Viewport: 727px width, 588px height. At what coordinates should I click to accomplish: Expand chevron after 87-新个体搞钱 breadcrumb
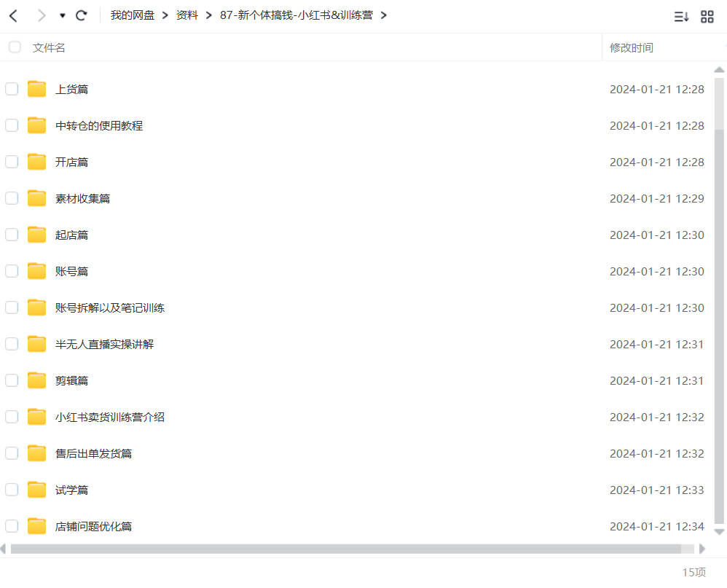[383, 16]
